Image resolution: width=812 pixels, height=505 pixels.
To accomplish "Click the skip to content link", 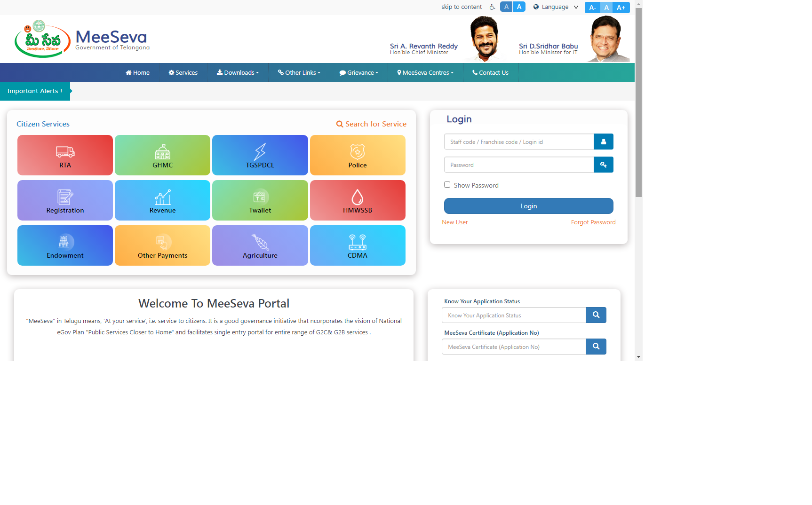I will click(x=462, y=7).
